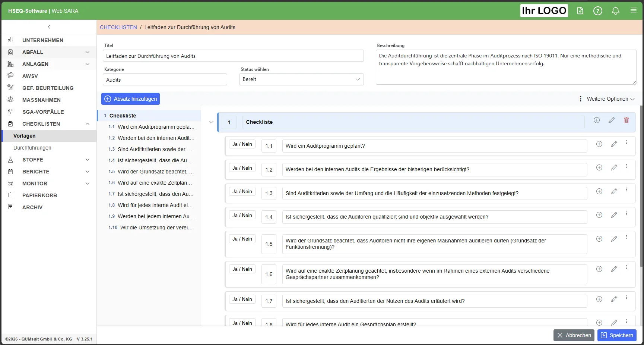The width and height of the screenshot is (644, 345).
Task: Open the document upload icon in header
Action: coord(580,11)
